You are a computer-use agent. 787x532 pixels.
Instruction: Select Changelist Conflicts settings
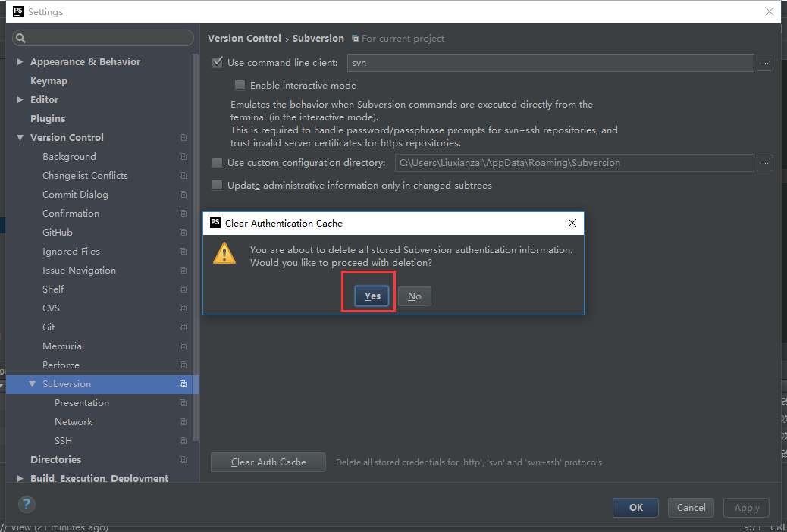click(86, 176)
